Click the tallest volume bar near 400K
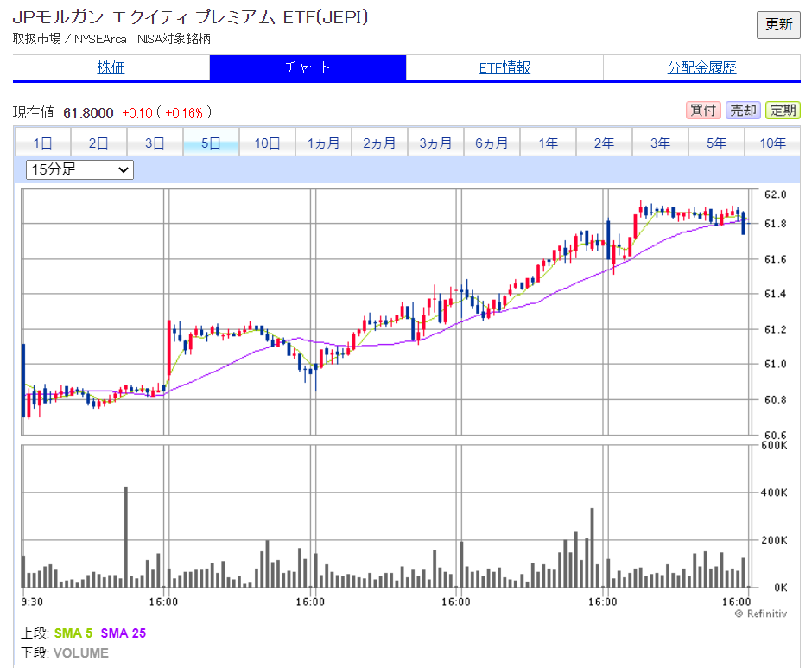 126,537
